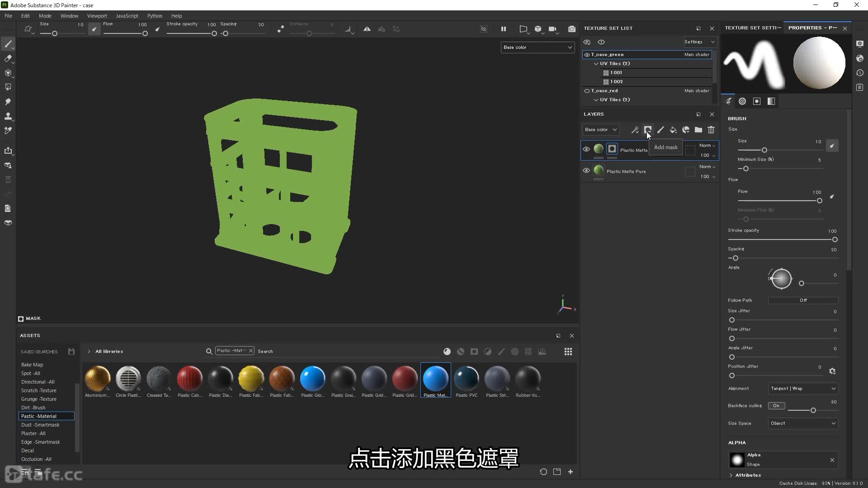Screen dimensions: 868x488
Task: Open the Viewport menu
Action: point(97,16)
